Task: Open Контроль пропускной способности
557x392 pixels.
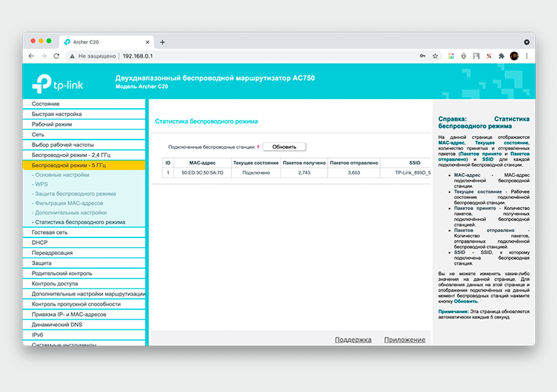Action: [x=84, y=304]
